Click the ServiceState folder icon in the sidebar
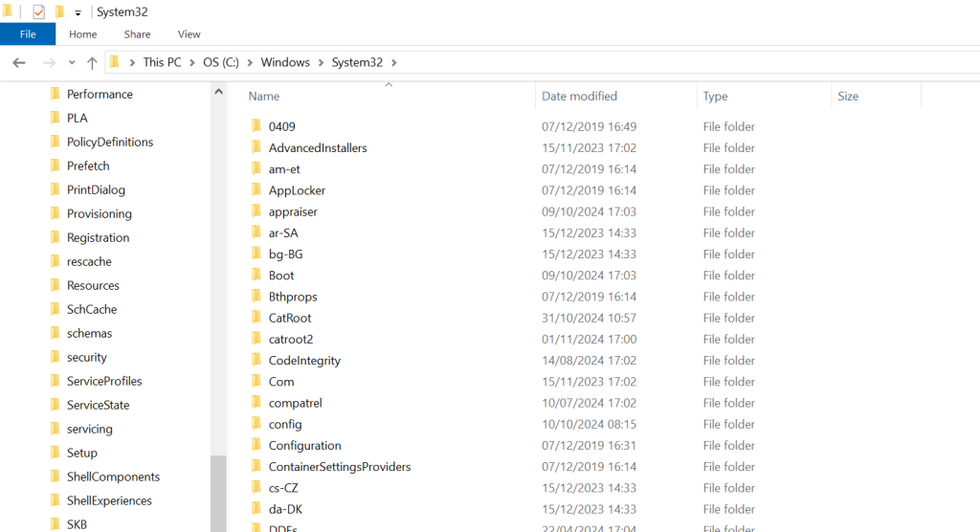 pyautogui.click(x=55, y=405)
